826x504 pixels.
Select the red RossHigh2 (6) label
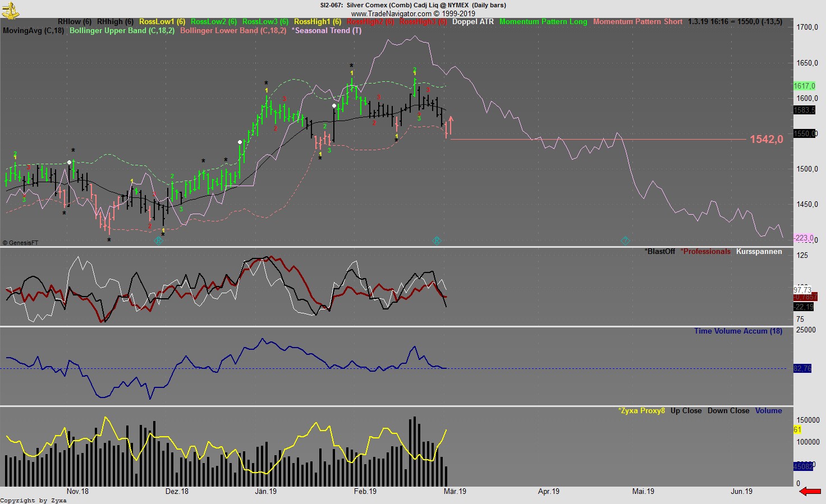click(x=370, y=22)
